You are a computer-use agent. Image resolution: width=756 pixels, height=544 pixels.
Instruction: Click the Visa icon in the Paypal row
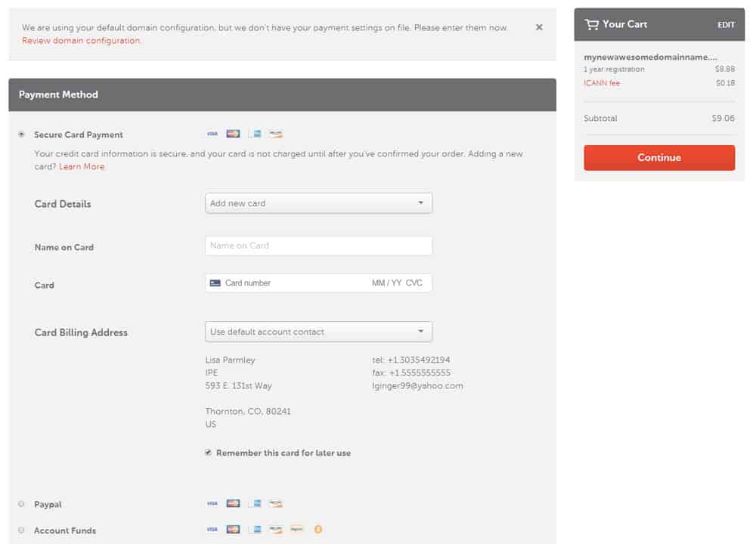[212, 503]
